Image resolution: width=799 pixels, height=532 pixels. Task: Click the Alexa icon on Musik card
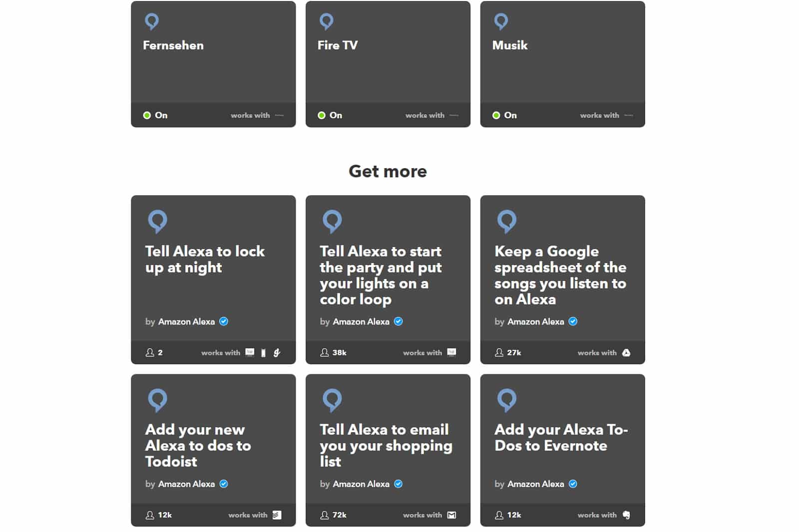[501, 21]
